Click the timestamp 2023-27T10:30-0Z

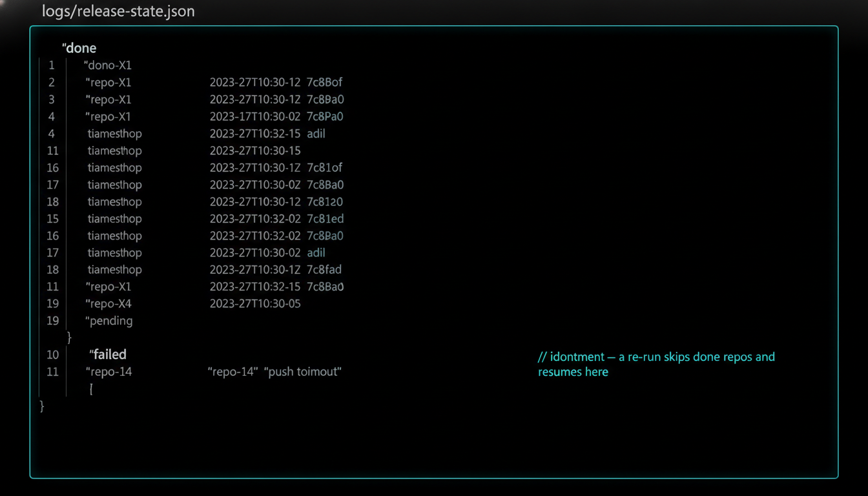[x=255, y=185]
